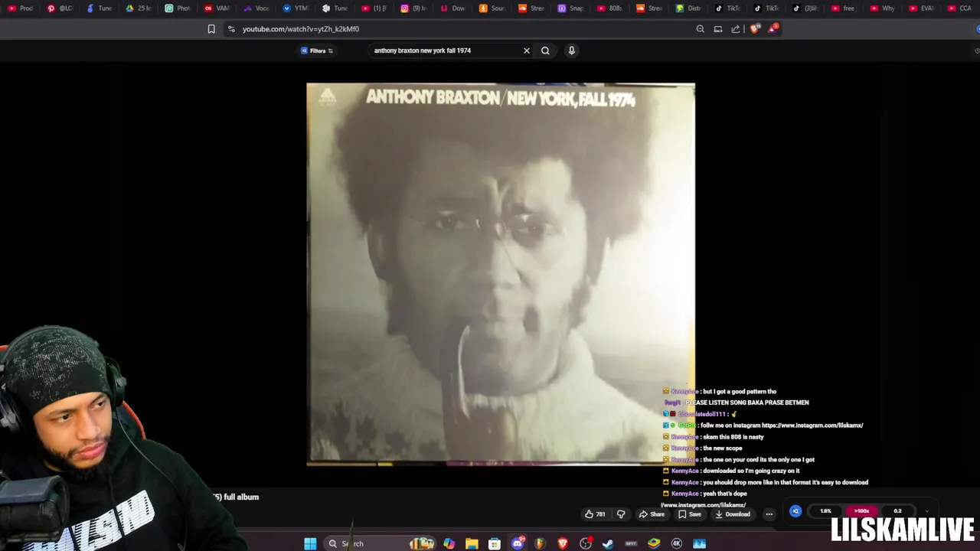The height and width of the screenshot is (551, 980).
Task: Expand the chevron beside the 0.2 stat
Action: click(927, 511)
